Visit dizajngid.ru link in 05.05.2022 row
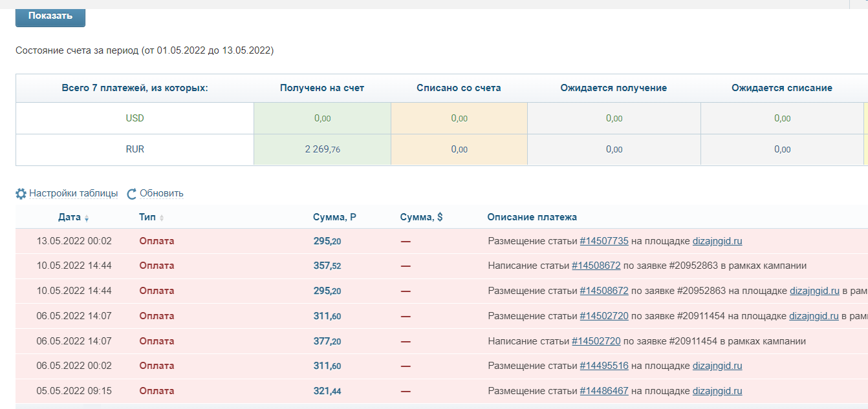Screen dimensions: 868x409 (x=717, y=391)
